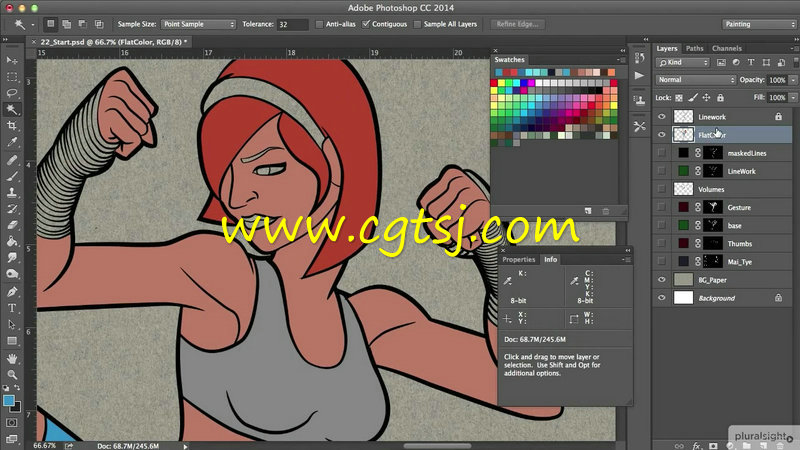800x450 pixels.
Task: Open the tool preset picker arrow
Action: coord(33,24)
